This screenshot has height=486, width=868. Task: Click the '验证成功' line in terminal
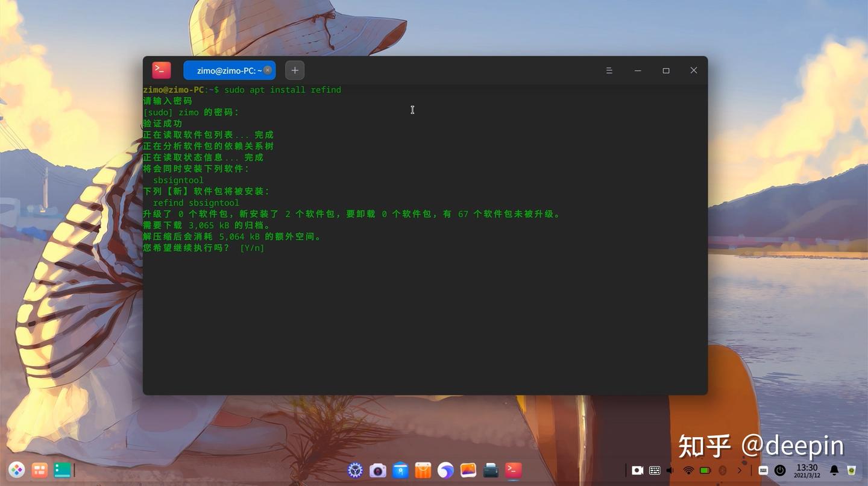pos(162,124)
